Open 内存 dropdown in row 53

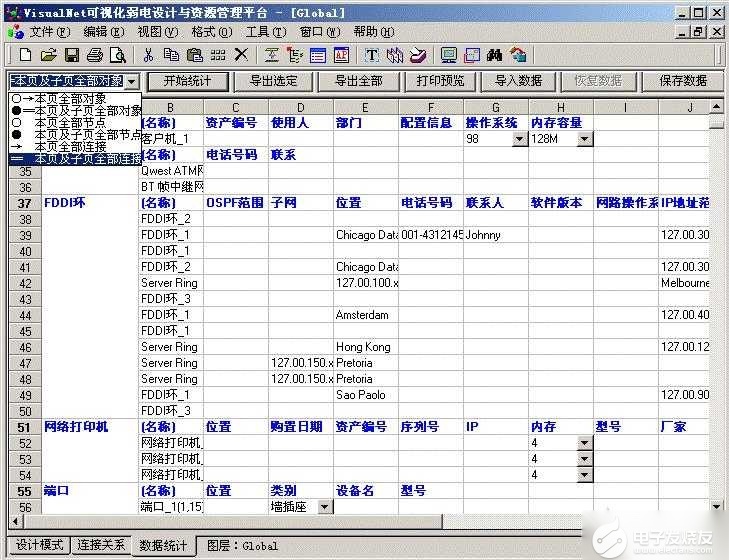pyautogui.click(x=584, y=459)
